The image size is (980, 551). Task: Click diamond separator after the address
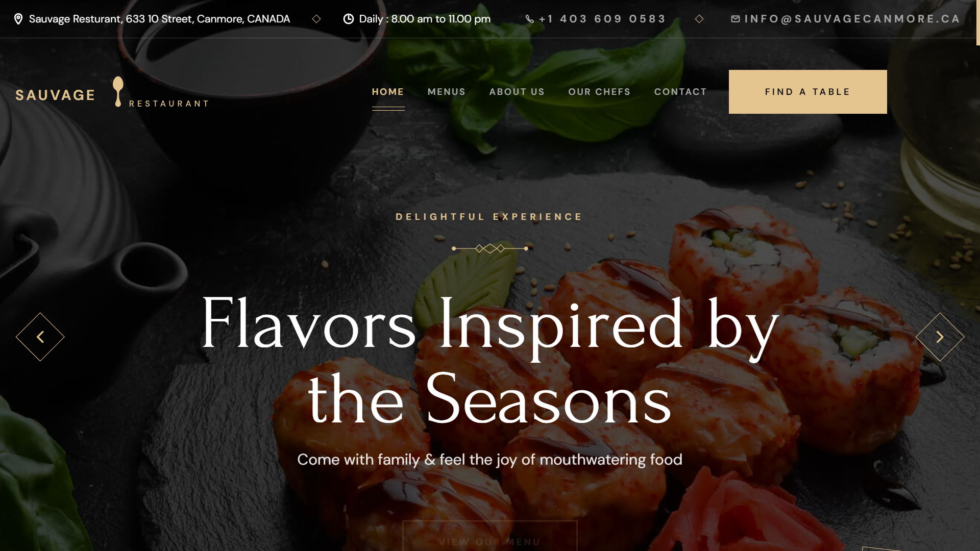click(316, 19)
